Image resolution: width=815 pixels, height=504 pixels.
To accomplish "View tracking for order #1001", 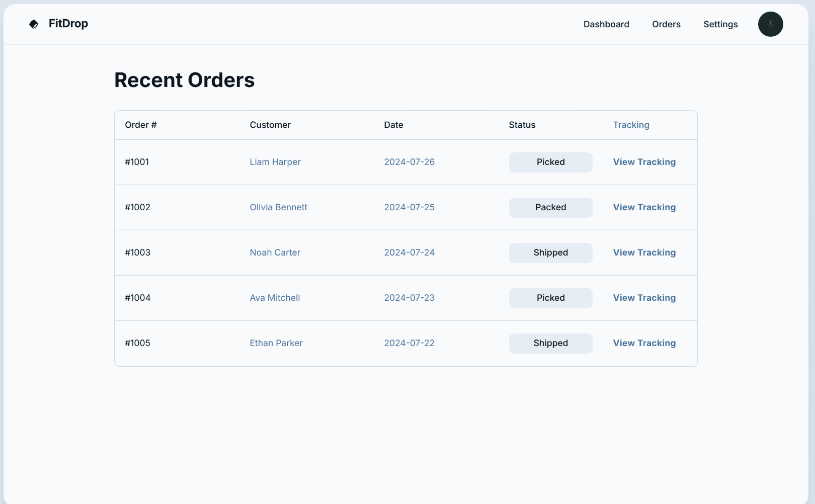I will (644, 162).
